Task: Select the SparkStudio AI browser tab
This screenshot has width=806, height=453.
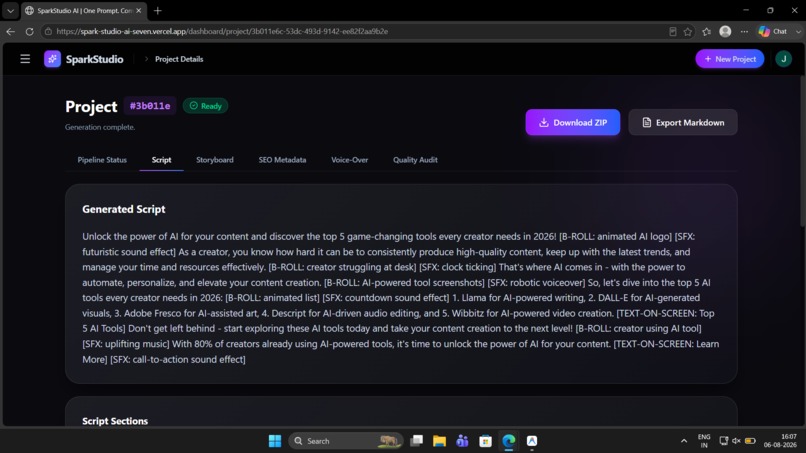Action: click(x=83, y=10)
